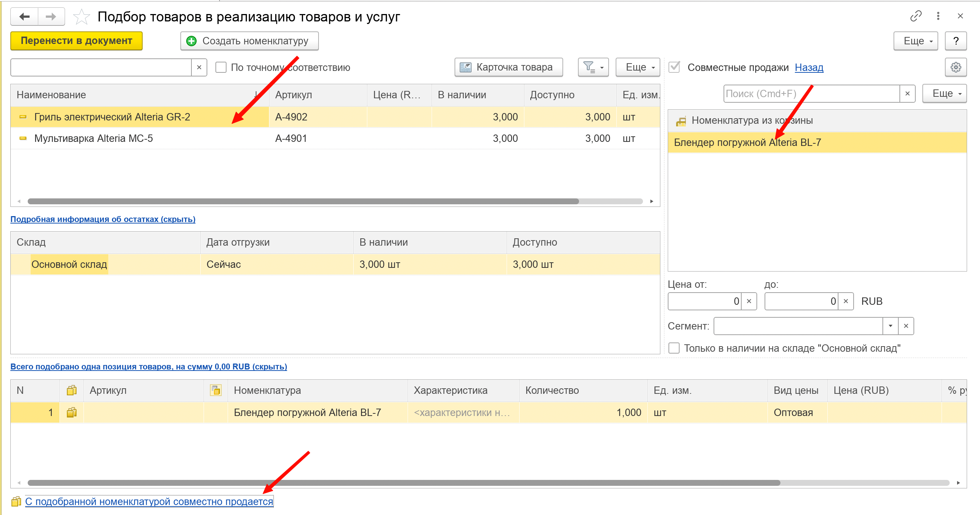
Task: Select the Мультиварка Alteria MC-5 row
Action: point(335,139)
